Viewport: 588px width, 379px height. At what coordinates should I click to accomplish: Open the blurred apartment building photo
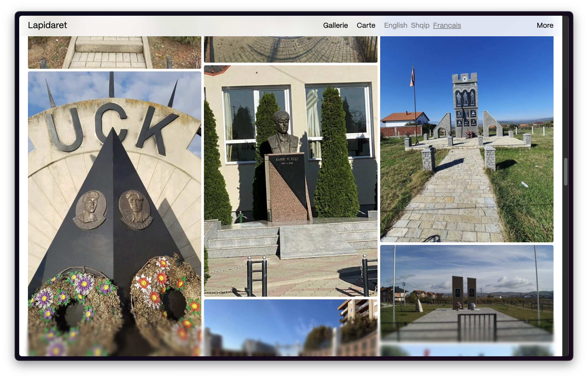[x=291, y=328]
